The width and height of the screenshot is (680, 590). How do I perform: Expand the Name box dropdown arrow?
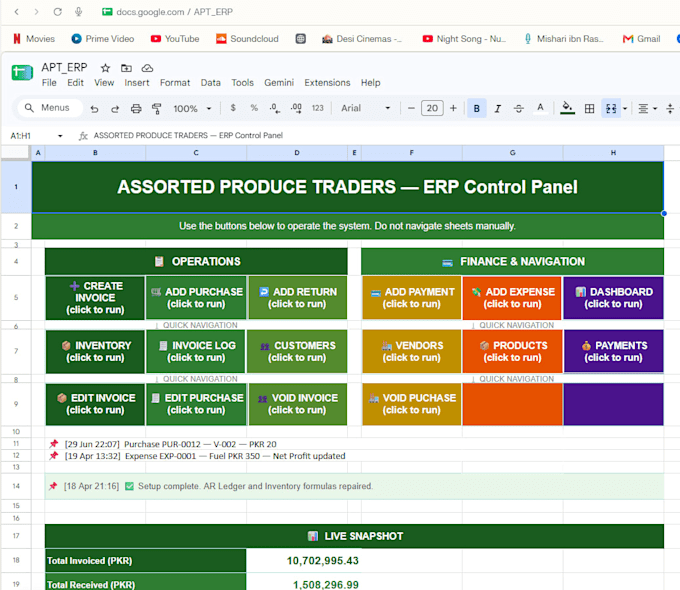pos(60,136)
